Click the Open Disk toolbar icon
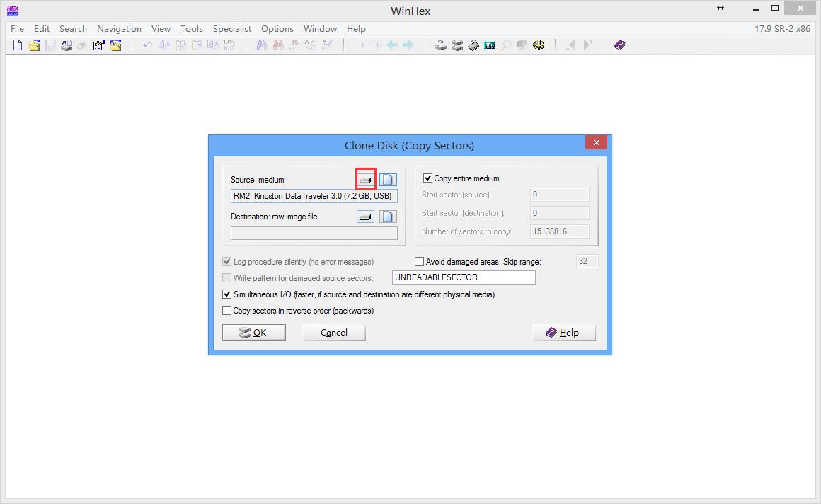The width and height of the screenshot is (821, 504). [441, 45]
